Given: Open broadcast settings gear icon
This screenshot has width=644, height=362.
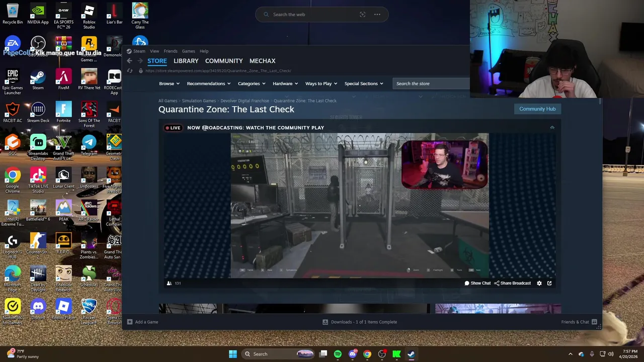Looking at the screenshot, I should 539,283.
